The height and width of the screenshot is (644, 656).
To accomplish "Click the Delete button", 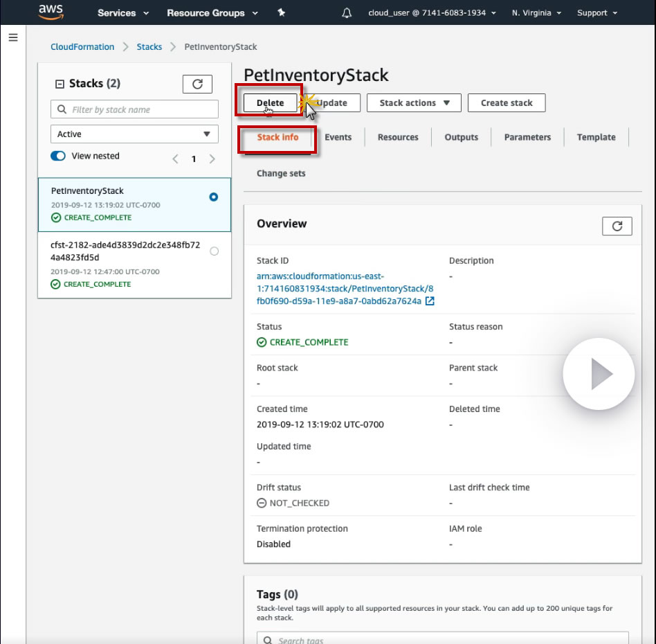I will 270,102.
